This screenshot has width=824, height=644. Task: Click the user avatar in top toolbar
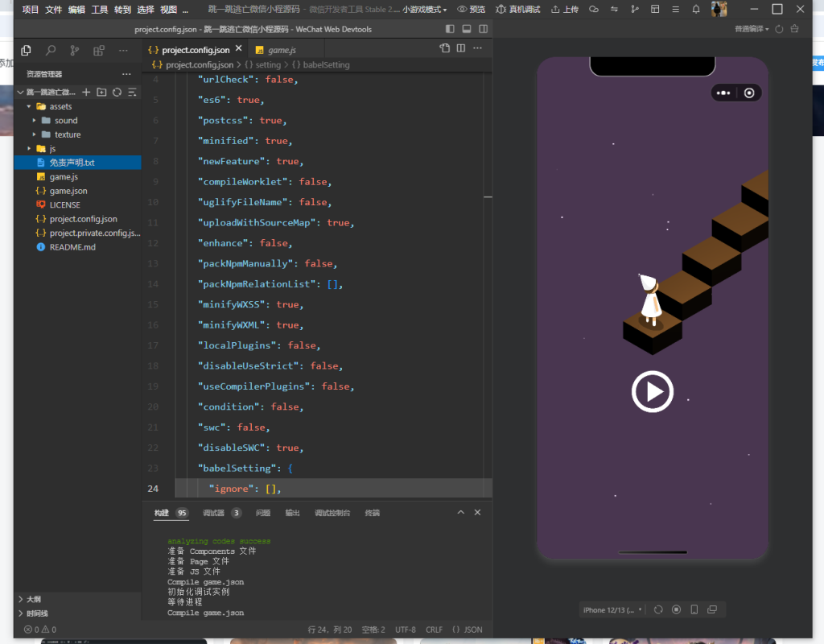(x=719, y=9)
